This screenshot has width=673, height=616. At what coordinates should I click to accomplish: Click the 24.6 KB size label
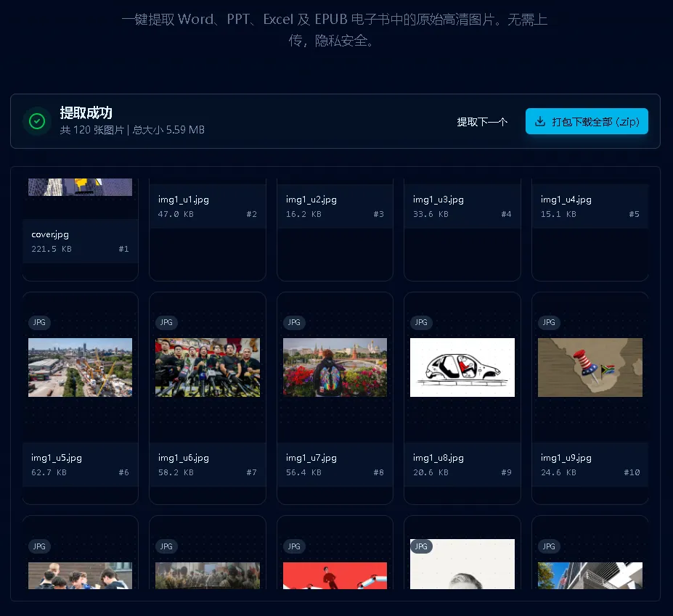(x=558, y=472)
